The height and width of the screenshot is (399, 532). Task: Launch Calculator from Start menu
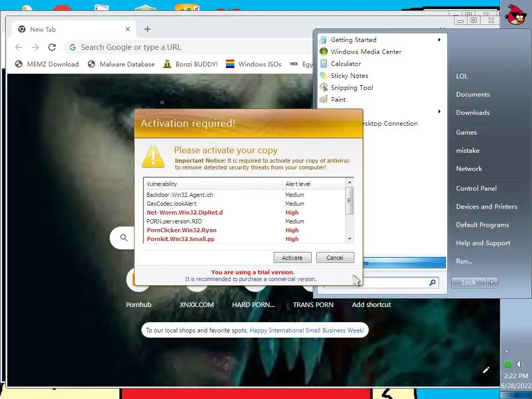point(382,63)
